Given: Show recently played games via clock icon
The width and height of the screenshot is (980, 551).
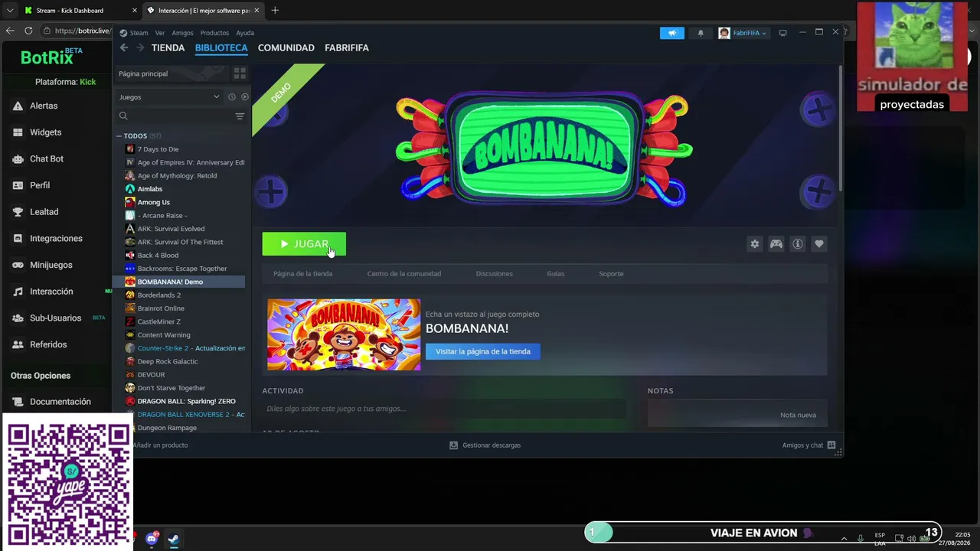Looking at the screenshot, I should click(x=231, y=97).
